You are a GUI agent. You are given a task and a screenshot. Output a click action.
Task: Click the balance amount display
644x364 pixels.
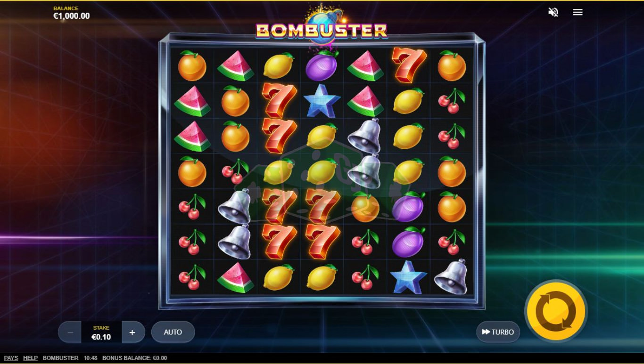[x=71, y=16]
